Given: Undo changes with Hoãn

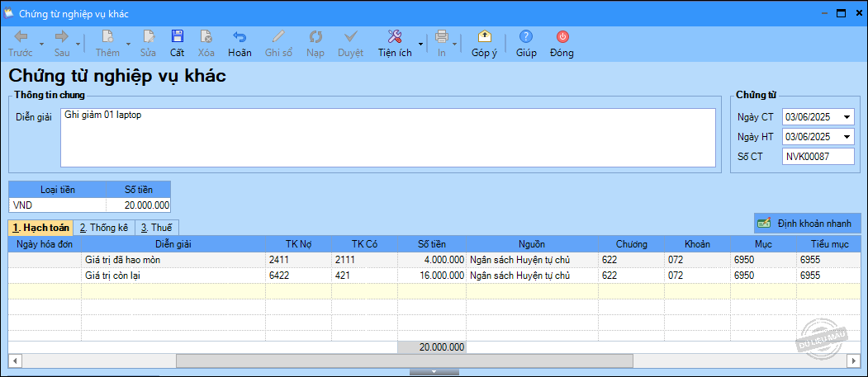Looking at the screenshot, I should 240,45.
